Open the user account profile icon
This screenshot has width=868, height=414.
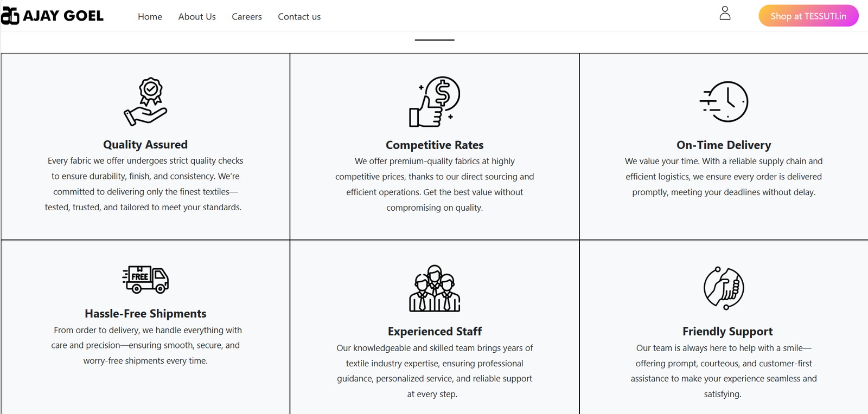(x=725, y=13)
